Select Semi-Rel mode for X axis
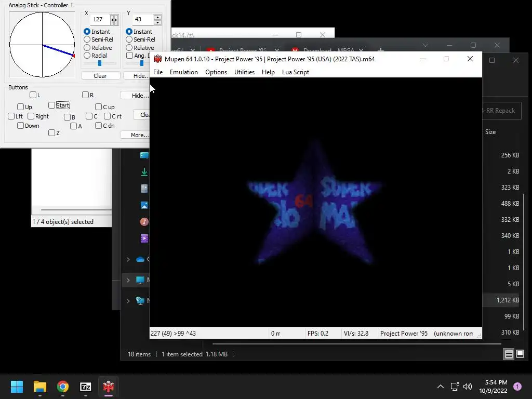The image size is (532, 399). 87,39
